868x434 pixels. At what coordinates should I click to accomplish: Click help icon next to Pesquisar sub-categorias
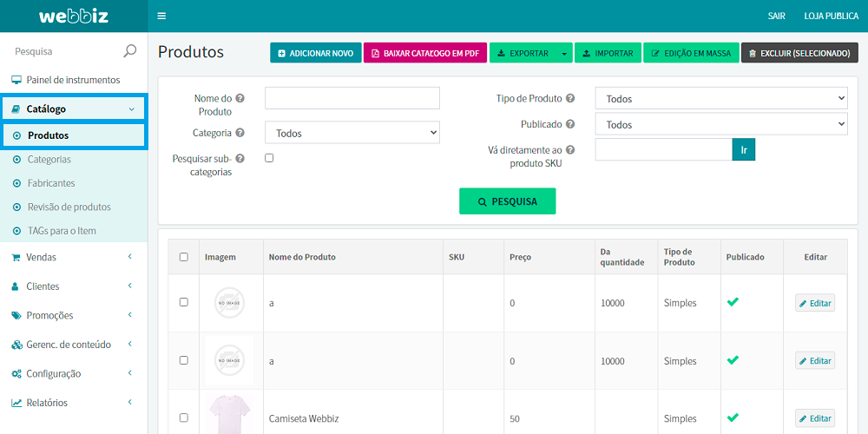(x=240, y=159)
